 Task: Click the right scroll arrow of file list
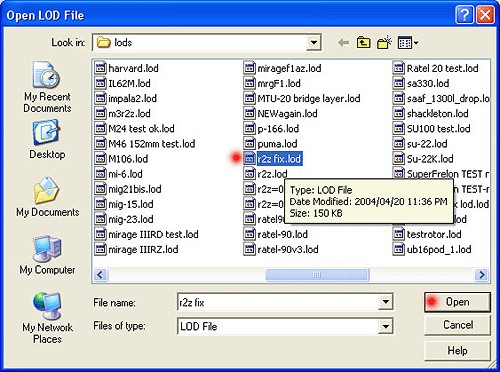482,275
